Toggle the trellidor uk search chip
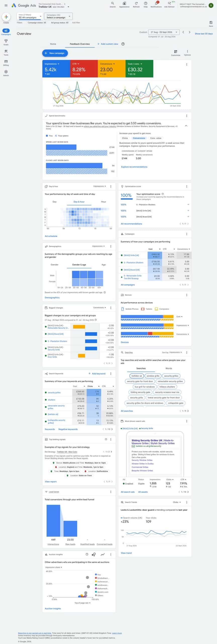Image resolution: width=217 pixels, height=644 pixels. coord(137,376)
